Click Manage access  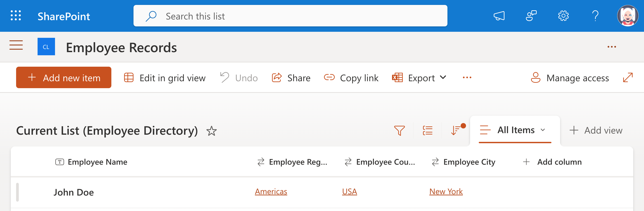click(x=570, y=78)
